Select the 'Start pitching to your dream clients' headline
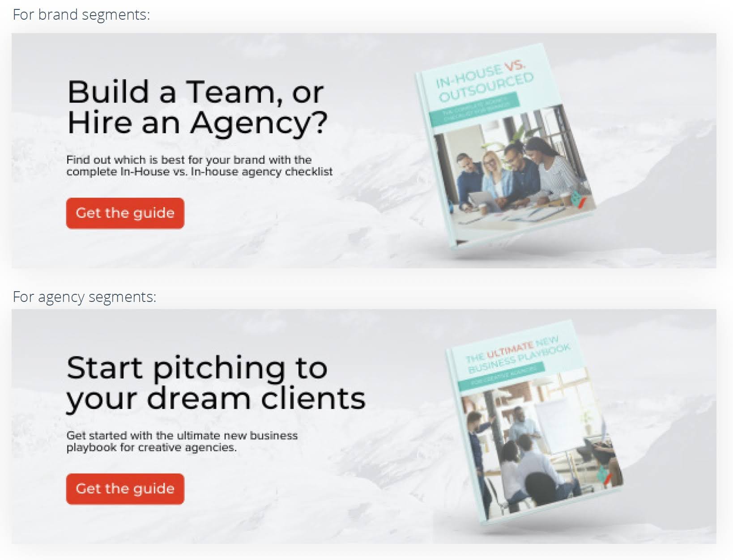Screen dimensions: 733x560 tap(216, 383)
